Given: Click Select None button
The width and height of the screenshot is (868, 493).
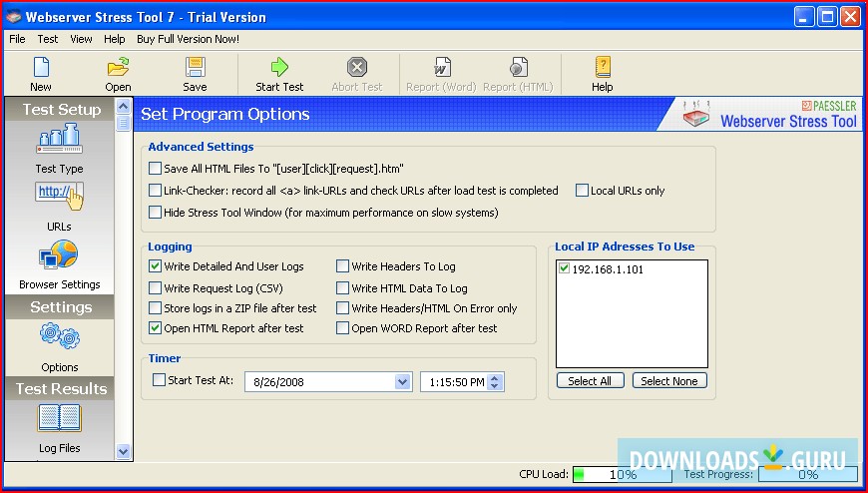Looking at the screenshot, I should pyautogui.click(x=669, y=380).
